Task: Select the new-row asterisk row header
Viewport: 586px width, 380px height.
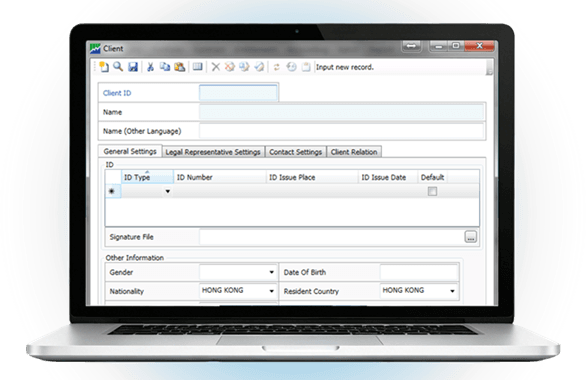Action: pos(113,191)
